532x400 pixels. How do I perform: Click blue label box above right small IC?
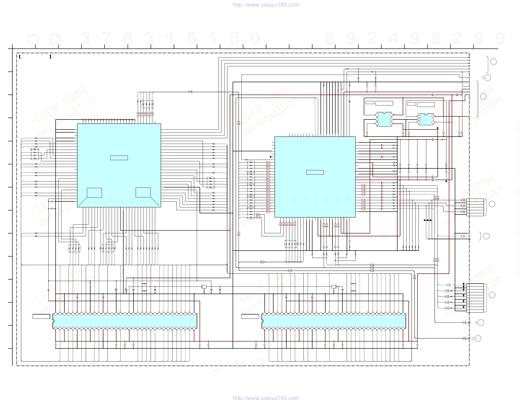tap(412, 104)
